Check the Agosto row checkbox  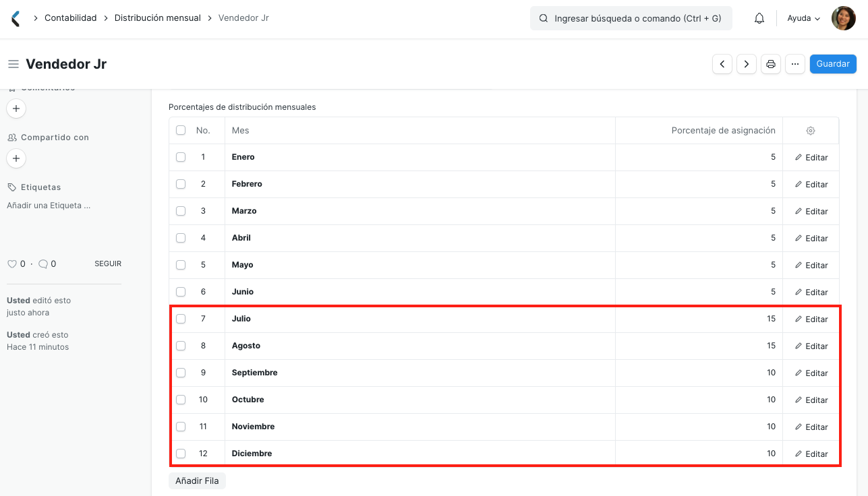coord(181,346)
